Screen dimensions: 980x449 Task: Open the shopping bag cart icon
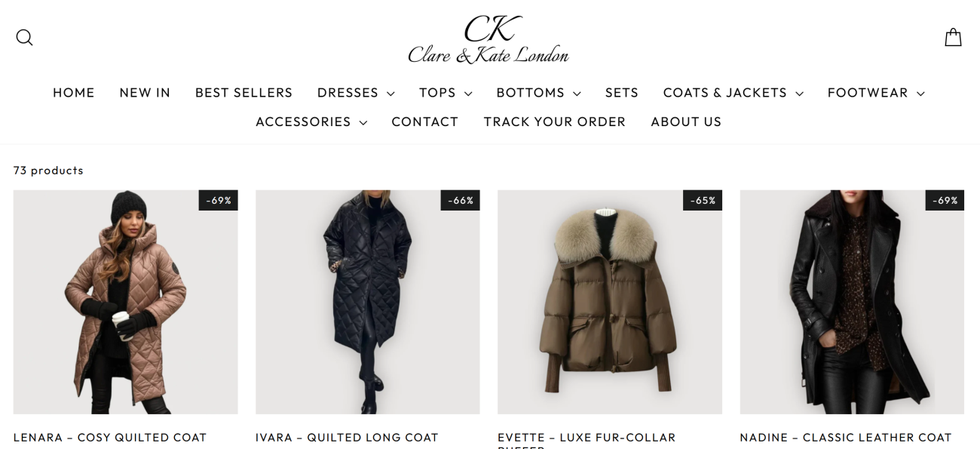click(x=953, y=37)
